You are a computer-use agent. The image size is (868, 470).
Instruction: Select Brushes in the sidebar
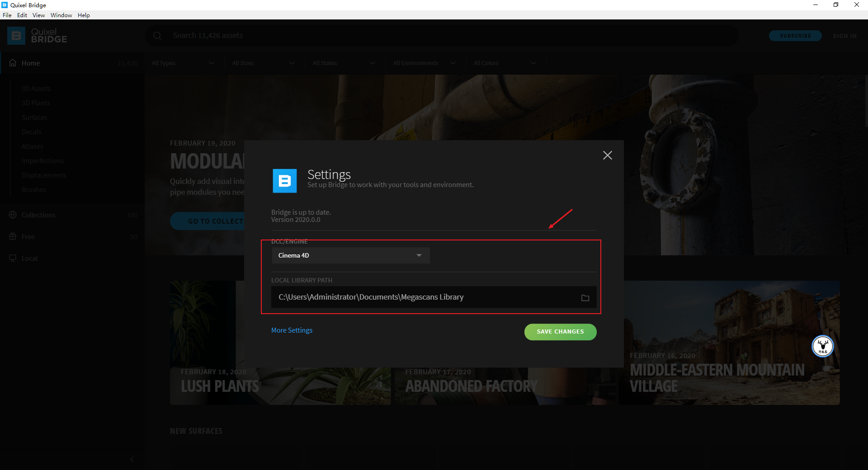point(34,190)
